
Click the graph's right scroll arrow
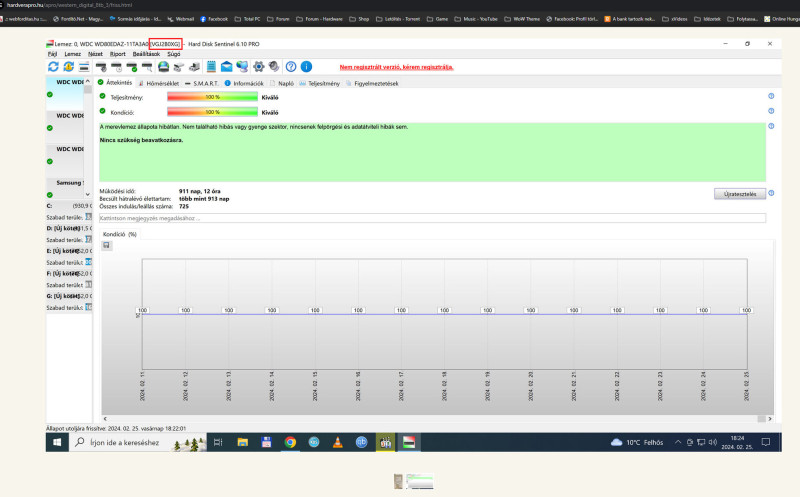(770, 419)
